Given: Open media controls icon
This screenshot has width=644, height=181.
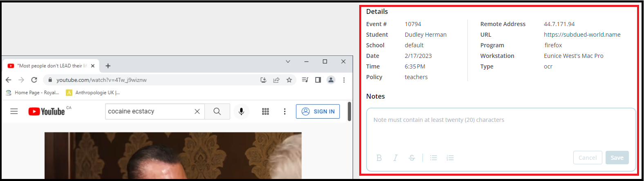Looking at the screenshot, I should coord(305,80).
